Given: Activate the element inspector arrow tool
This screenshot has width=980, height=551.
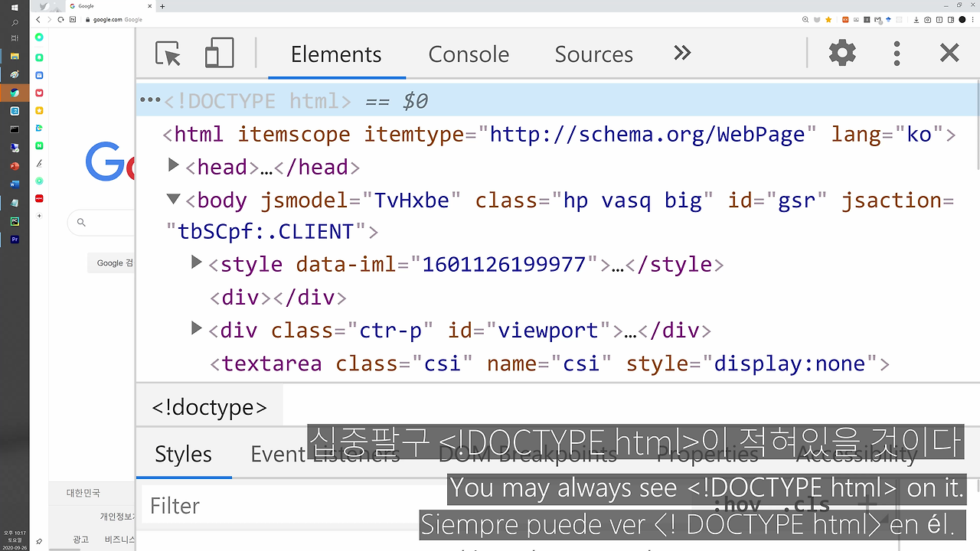Looking at the screenshot, I should tap(168, 54).
